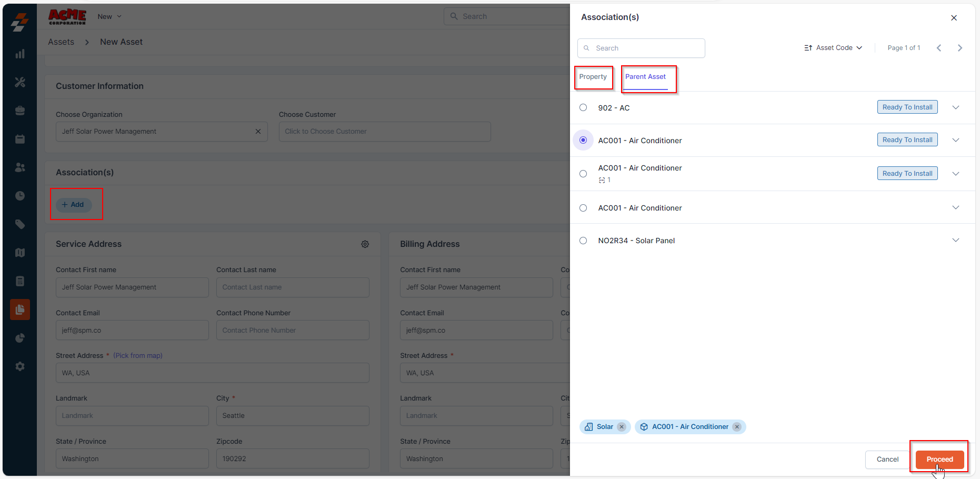Open the Service Address settings gear
980x479 pixels.
pyautogui.click(x=365, y=244)
